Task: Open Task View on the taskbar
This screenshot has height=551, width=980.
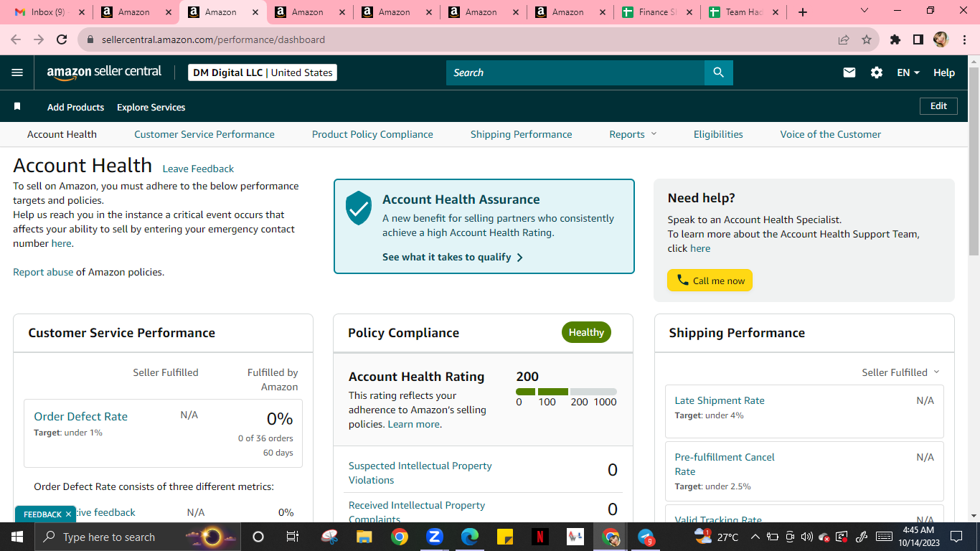Action: (x=293, y=537)
